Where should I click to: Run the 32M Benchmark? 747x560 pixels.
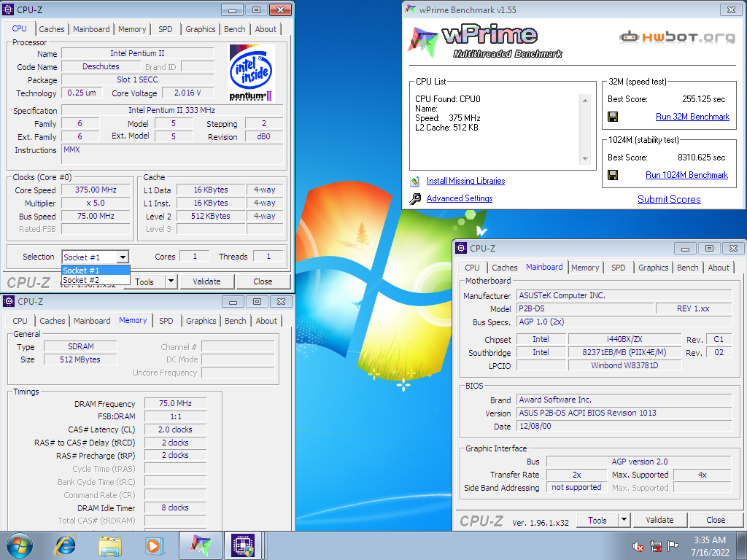[x=693, y=117]
